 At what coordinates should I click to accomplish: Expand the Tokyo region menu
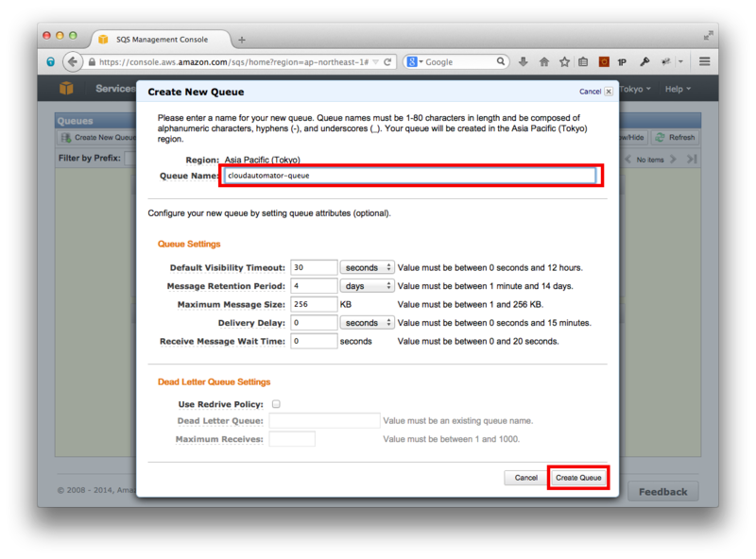(x=635, y=89)
